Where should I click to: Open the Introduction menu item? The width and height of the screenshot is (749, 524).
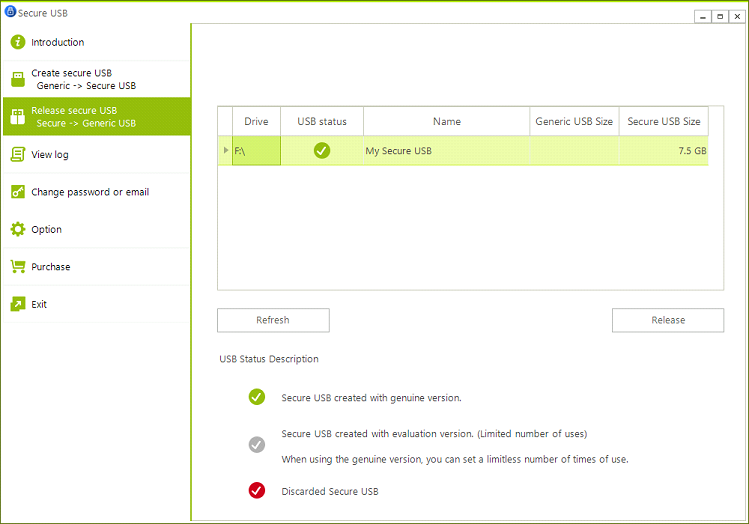tap(58, 42)
